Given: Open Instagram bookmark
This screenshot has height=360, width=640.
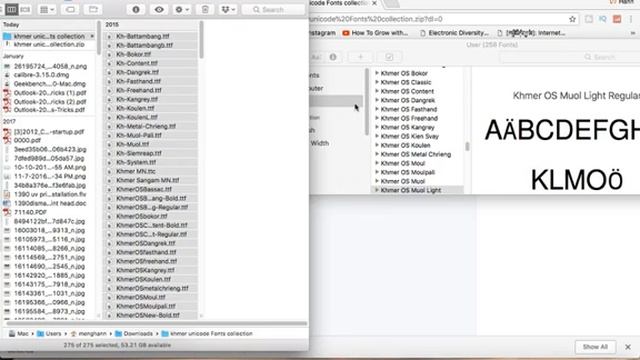Looking at the screenshot, I should tap(323, 33).
